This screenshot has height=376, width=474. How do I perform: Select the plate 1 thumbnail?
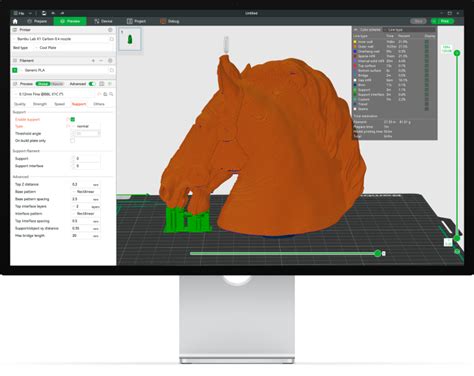click(130, 39)
